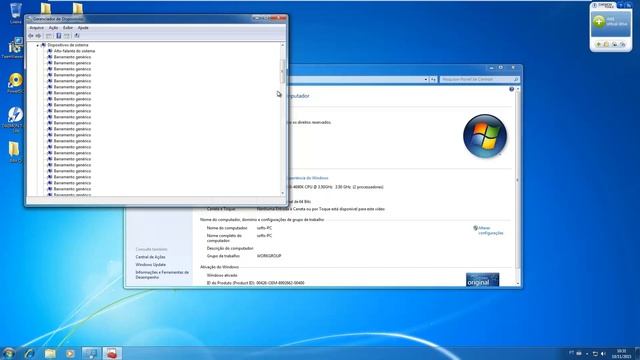This screenshot has height=360, width=640.
Task: Click the WORKGROUP value text
Action: coord(269,256)
